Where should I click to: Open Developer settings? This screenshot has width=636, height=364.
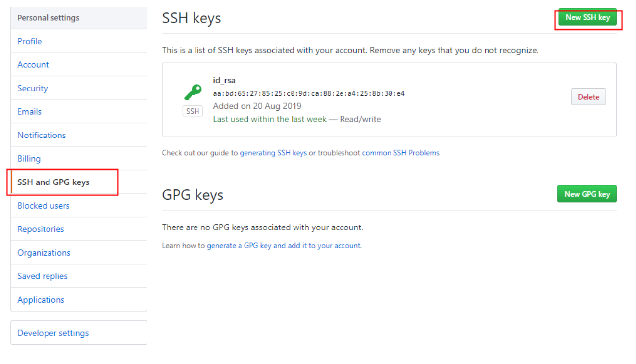(x=79, y=333)
